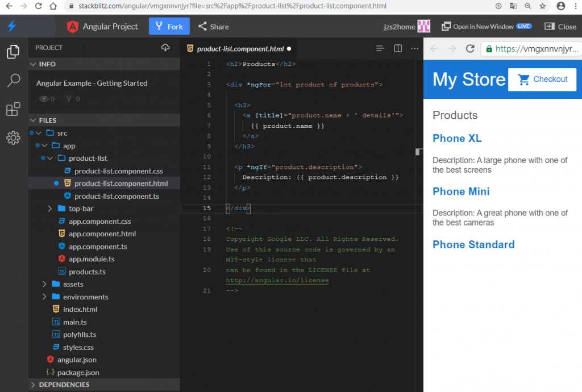Expand the environments folder

[44, 297]
